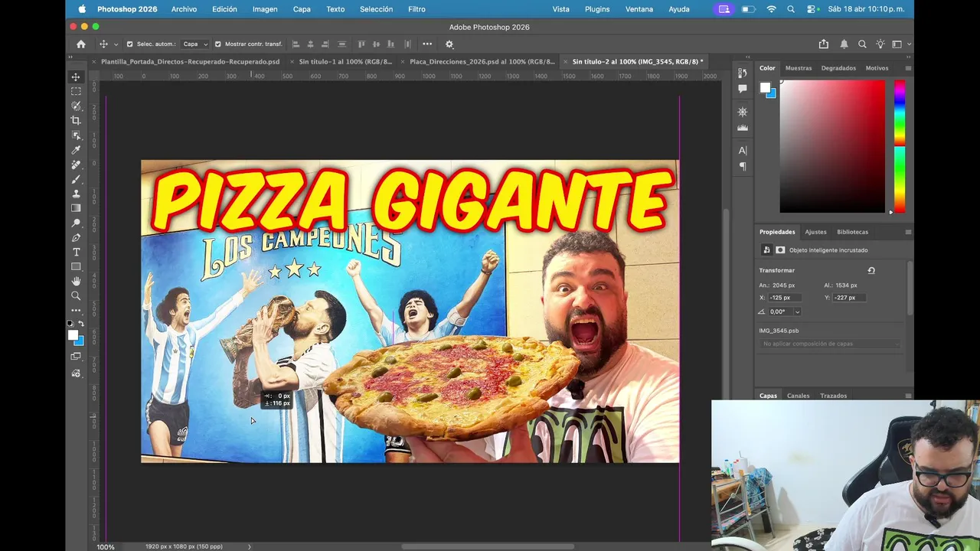Click the 100% zoom level field
Screen dimensions: 980x551
pyautogui.click(x=106, y=546)
